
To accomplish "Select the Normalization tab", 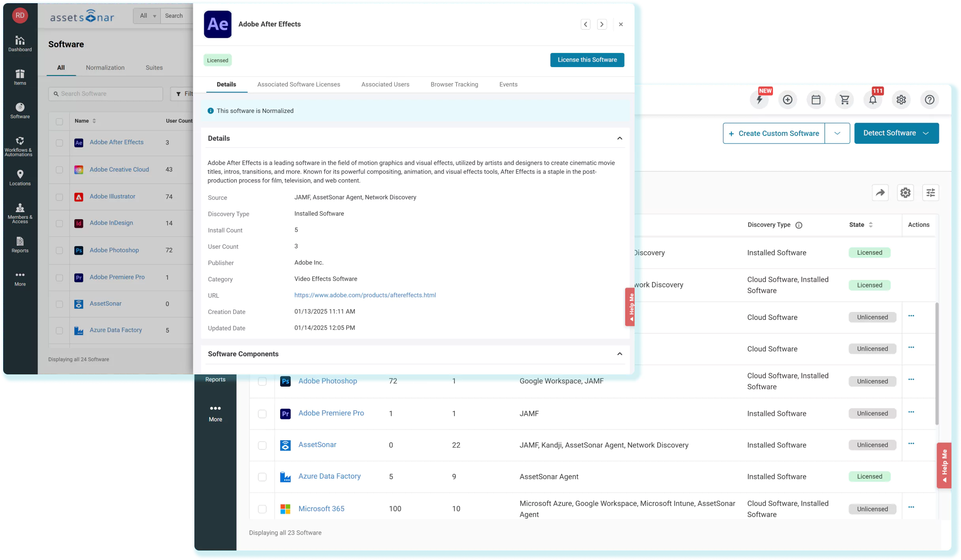I will [x=105, y=68].
